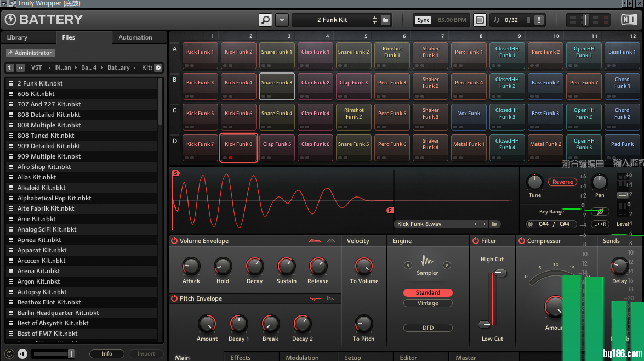Click the engine icon right of the BPM display
644x361 pixels.
tap(480, 20)
